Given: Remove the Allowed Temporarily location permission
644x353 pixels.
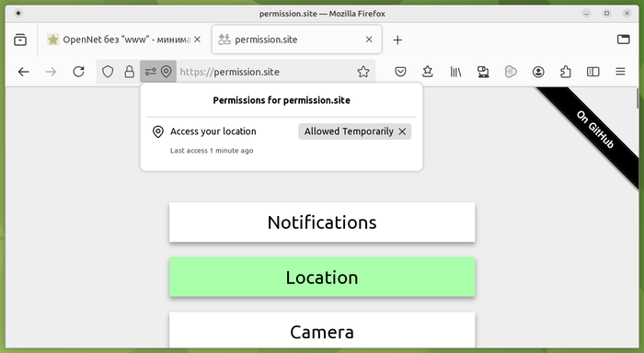Looking at the screenshot, I should click(x=402, y=131).
